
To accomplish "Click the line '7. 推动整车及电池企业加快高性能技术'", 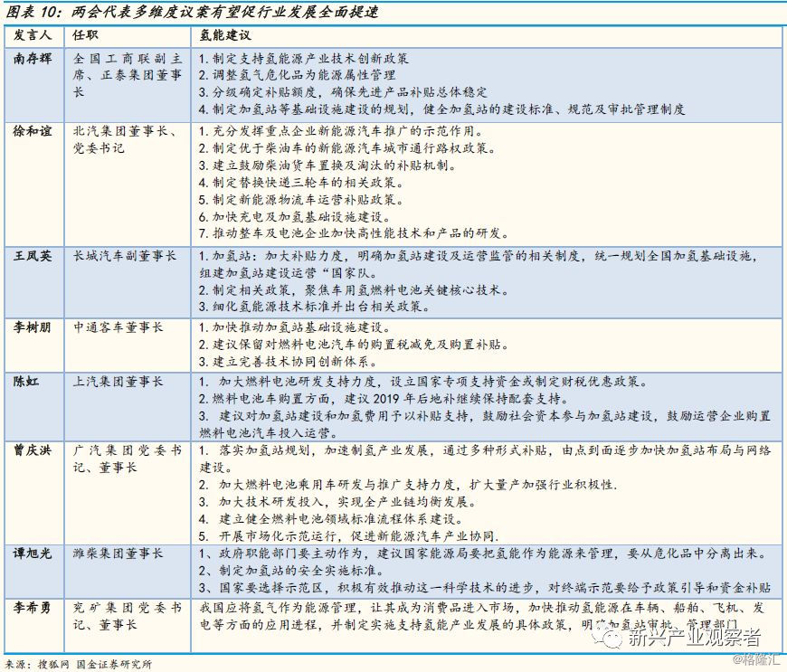I will (x=355, y=234).
